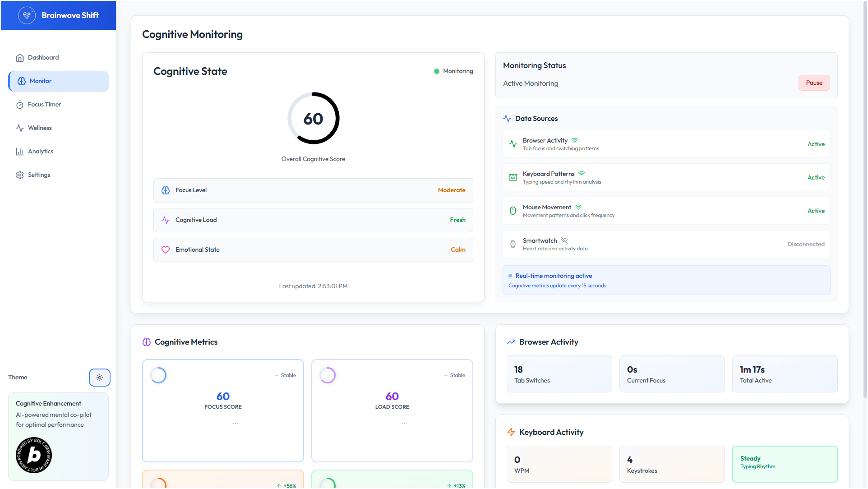Click the Bolt.new powered-by badge
868x489 pixels.
[x=34, y=455]
